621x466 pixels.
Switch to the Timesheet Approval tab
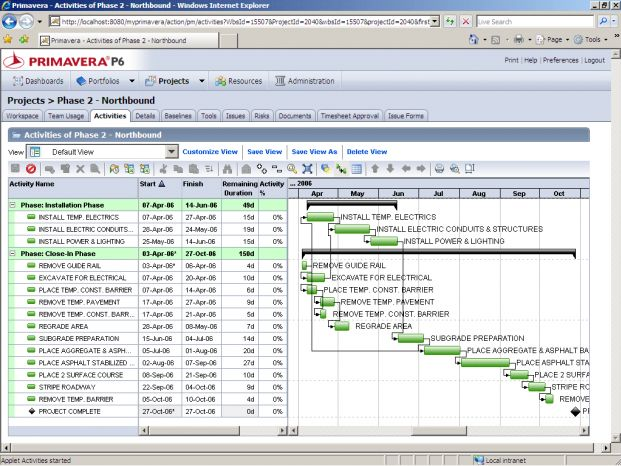350,116
